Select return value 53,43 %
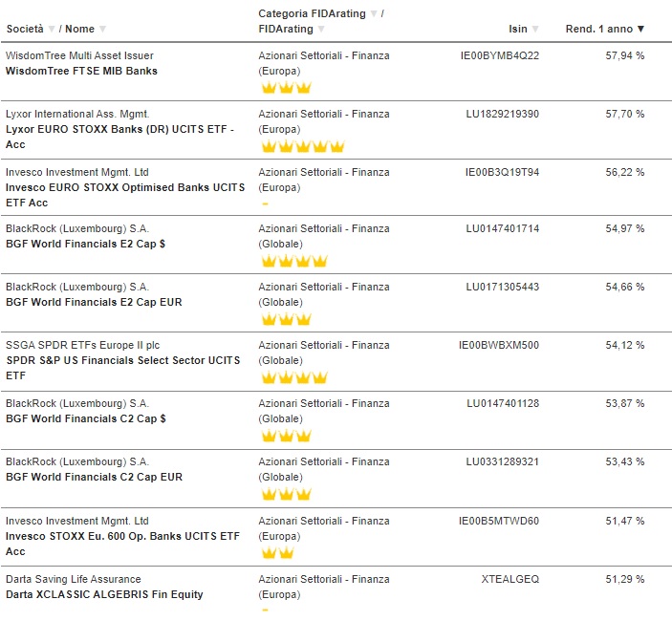 [x=625, y=461]
